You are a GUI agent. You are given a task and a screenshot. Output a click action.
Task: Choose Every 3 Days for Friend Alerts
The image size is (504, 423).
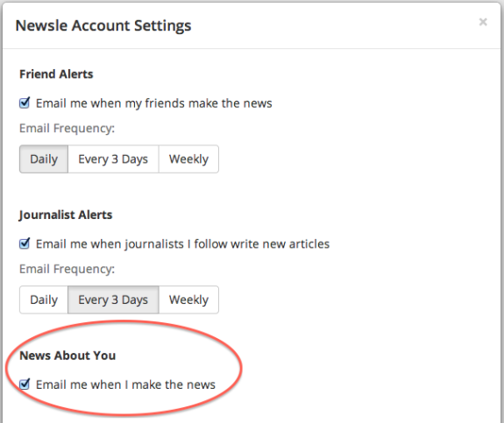tap(113, 159)
